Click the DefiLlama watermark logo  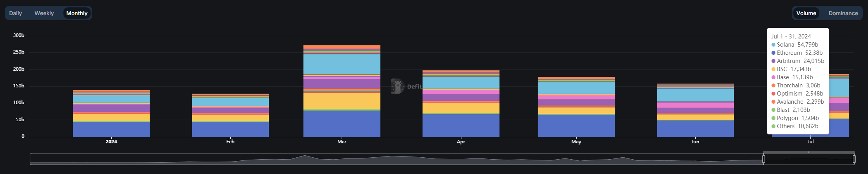tap(397, 86)
